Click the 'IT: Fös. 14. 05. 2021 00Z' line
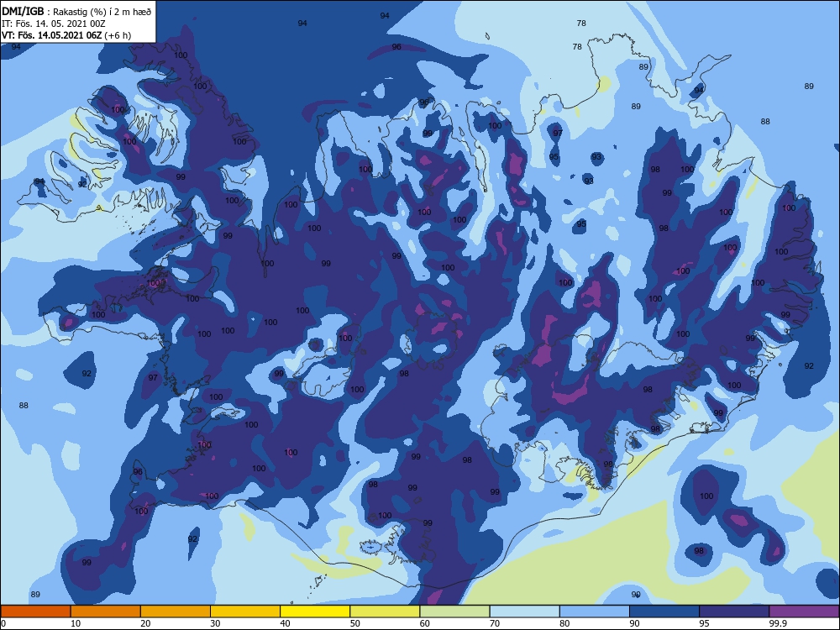The image size is (840, 630). (x=54, y=24)
